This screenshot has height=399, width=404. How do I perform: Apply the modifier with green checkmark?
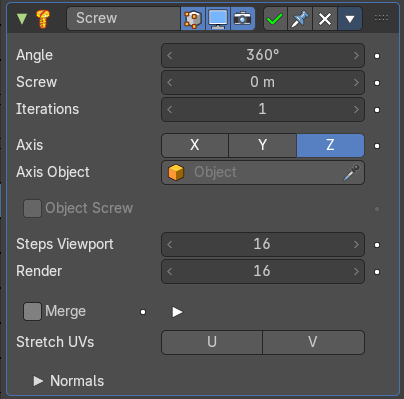pos(275,19)
